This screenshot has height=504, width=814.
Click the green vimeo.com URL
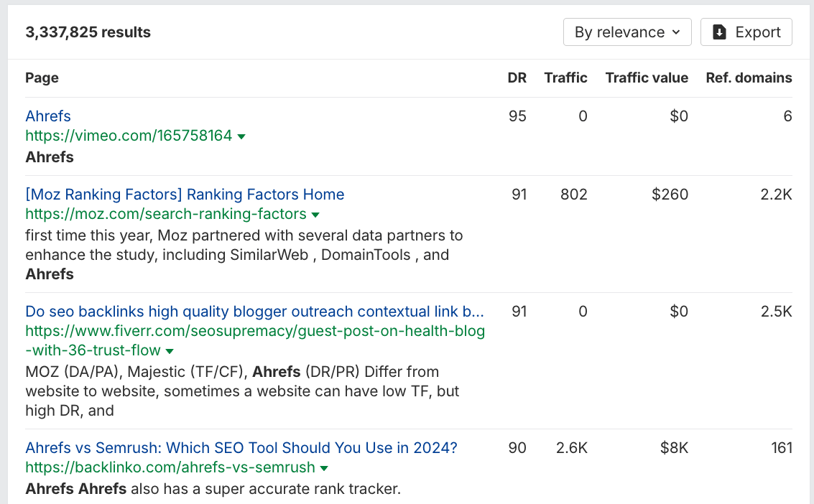128,136
